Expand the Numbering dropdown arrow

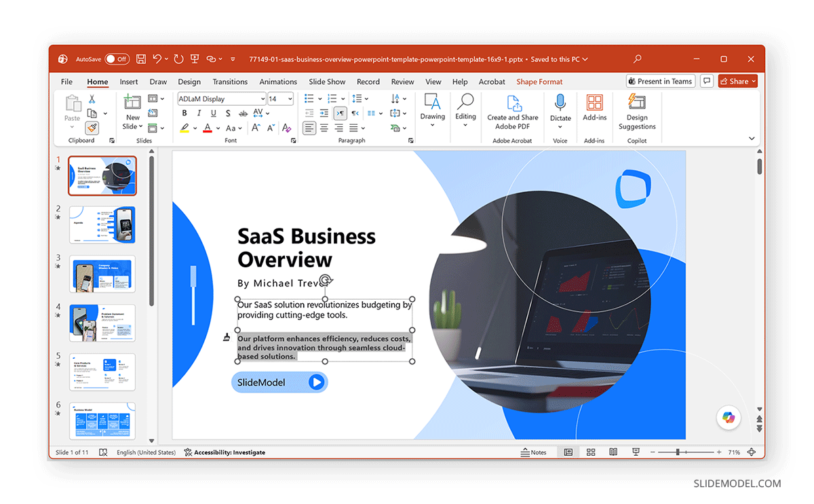(344, 99)
